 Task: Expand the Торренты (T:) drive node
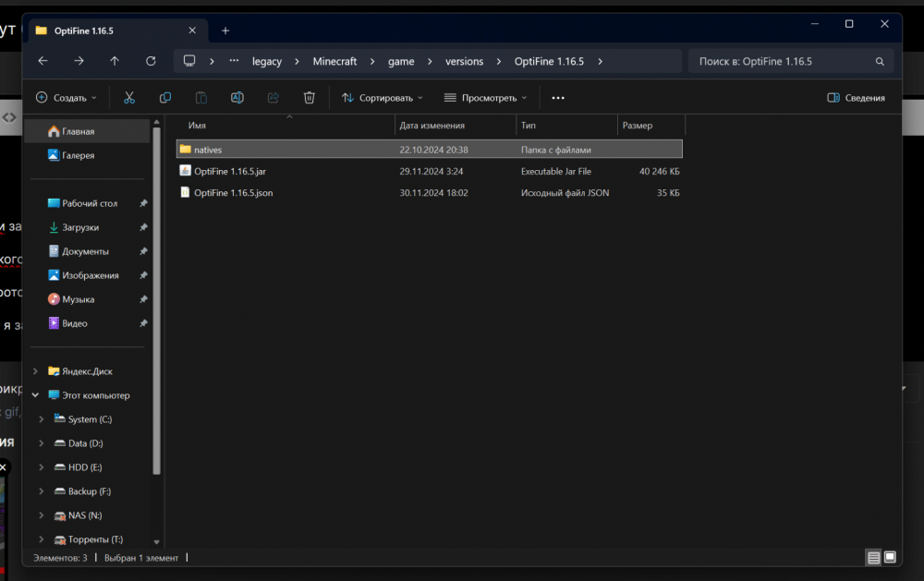coord(42,539)
